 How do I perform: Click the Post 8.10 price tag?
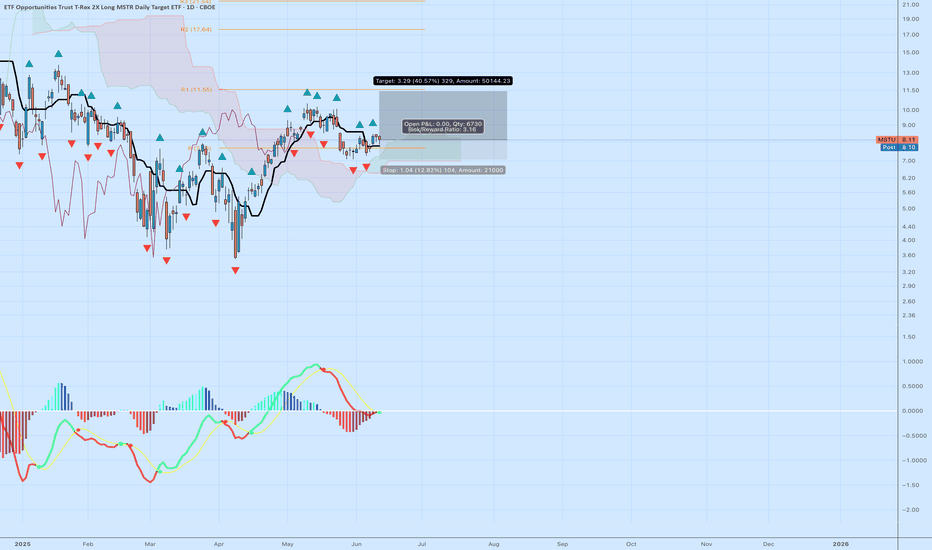[899, 147]
